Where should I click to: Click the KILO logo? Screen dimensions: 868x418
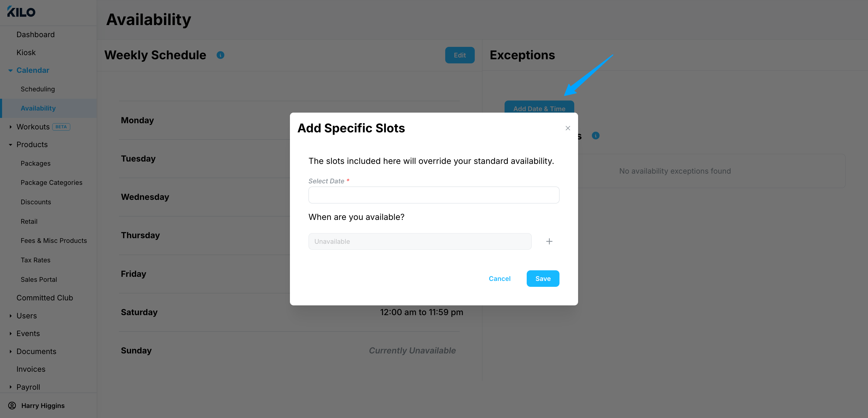[x=21, y=12]
